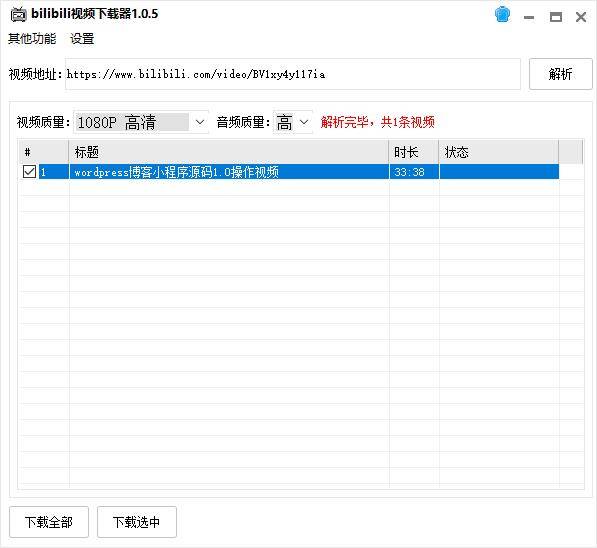Open the 音频质量 高 dropdown
Screen dimensions: 597x548
292,122
